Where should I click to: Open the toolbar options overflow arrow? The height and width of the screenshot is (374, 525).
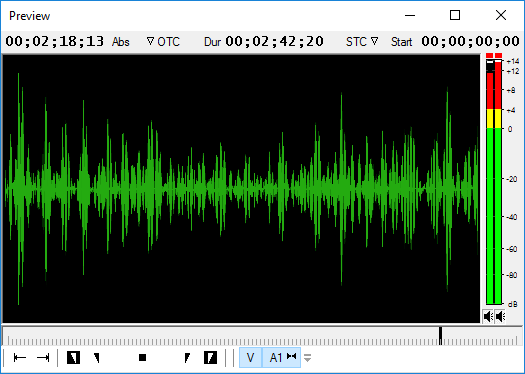pos(307,358)
